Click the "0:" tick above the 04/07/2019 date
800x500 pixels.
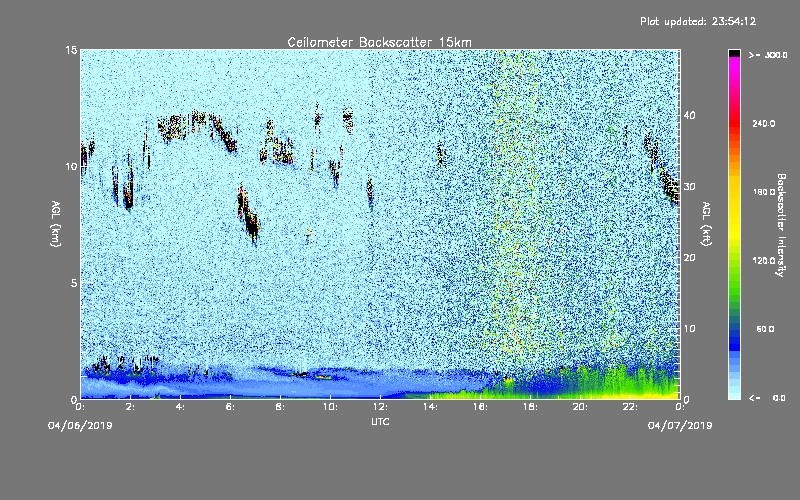[680, 407]
